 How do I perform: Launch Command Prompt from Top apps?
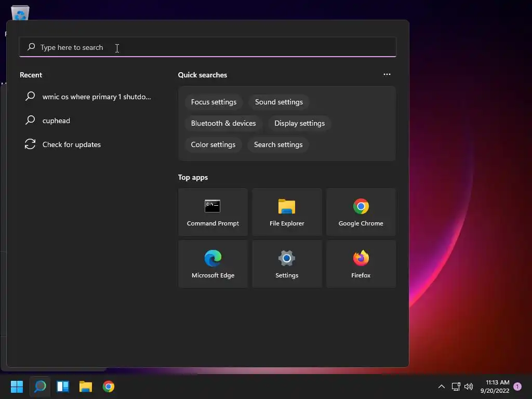[213, 212]
